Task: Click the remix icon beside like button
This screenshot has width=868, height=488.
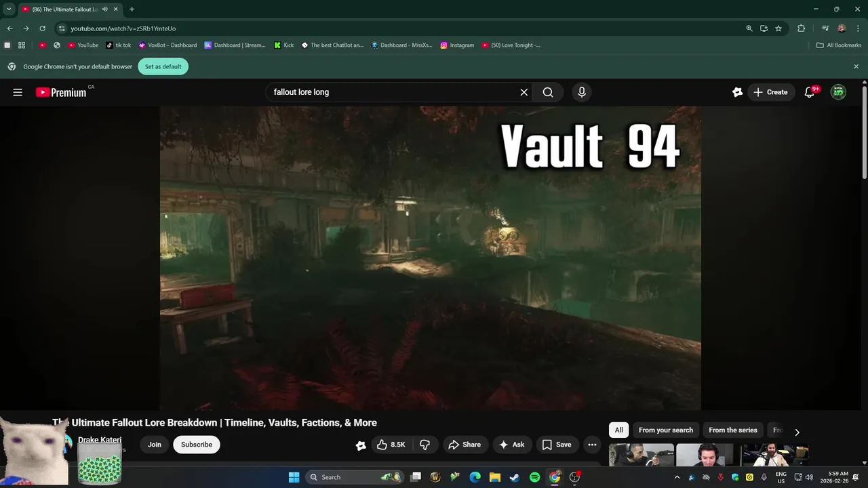Action: (361, 445)
